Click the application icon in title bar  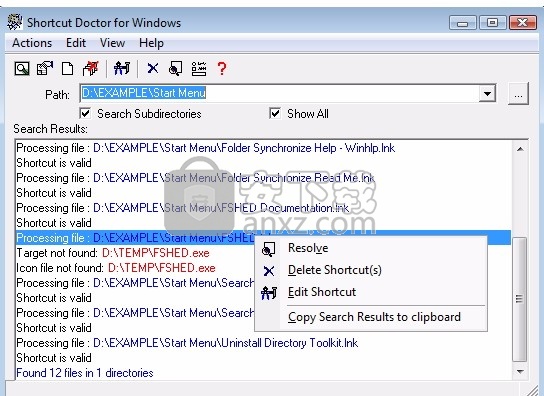point(15,22)
